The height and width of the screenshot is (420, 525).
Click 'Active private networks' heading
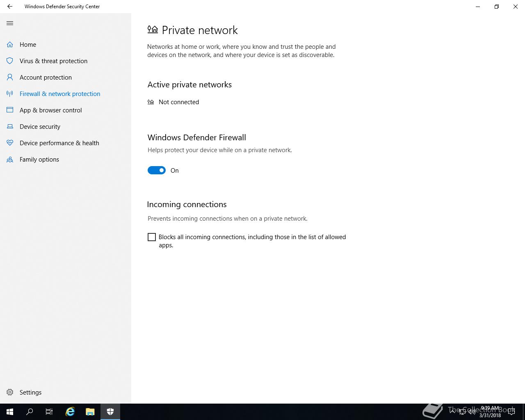pos(189,84)
